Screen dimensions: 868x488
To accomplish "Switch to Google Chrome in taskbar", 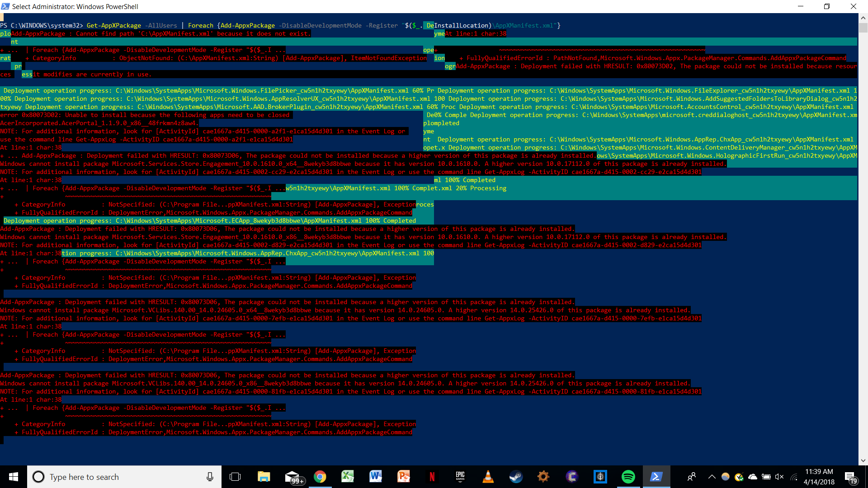I will tap(320, 477).
